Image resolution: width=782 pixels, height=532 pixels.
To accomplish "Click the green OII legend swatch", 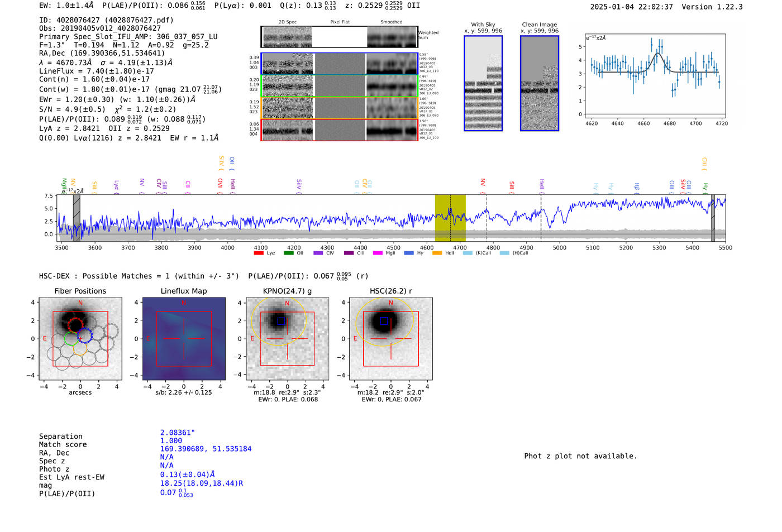I will coord(288,253).
